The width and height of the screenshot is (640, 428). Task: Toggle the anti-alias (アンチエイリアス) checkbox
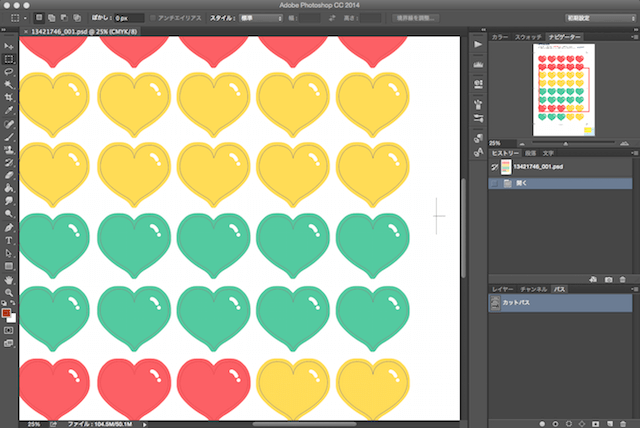pyautogui.click(x=153, y=18)
